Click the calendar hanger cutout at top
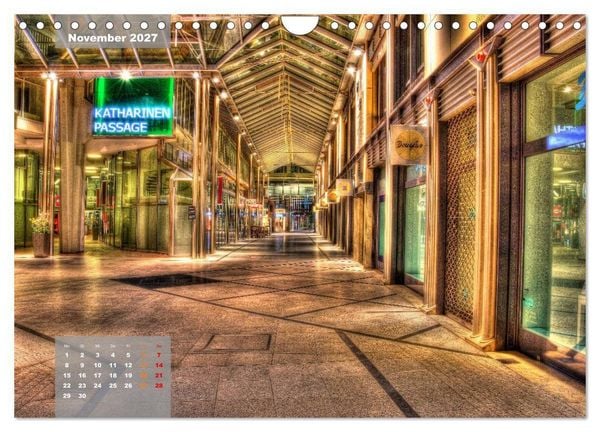 click(300, 24)
